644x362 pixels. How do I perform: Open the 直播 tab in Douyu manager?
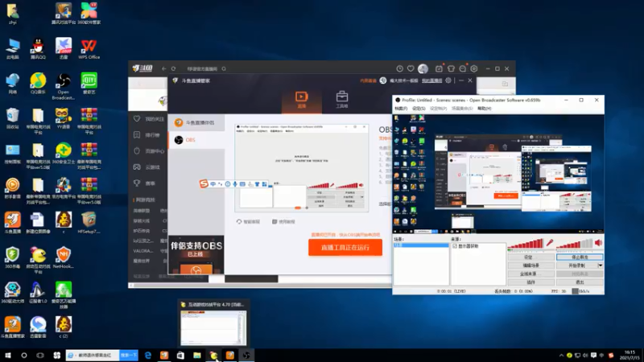301,100
